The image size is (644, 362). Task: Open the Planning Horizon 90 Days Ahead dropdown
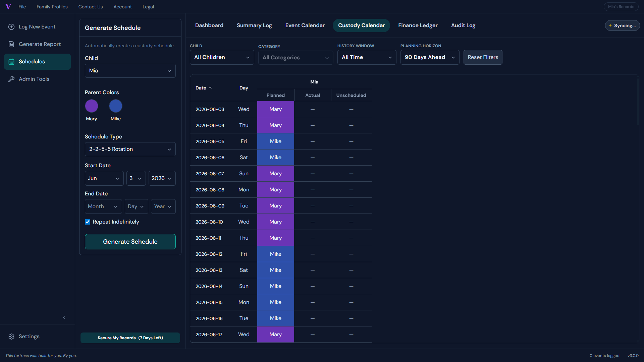430,57
